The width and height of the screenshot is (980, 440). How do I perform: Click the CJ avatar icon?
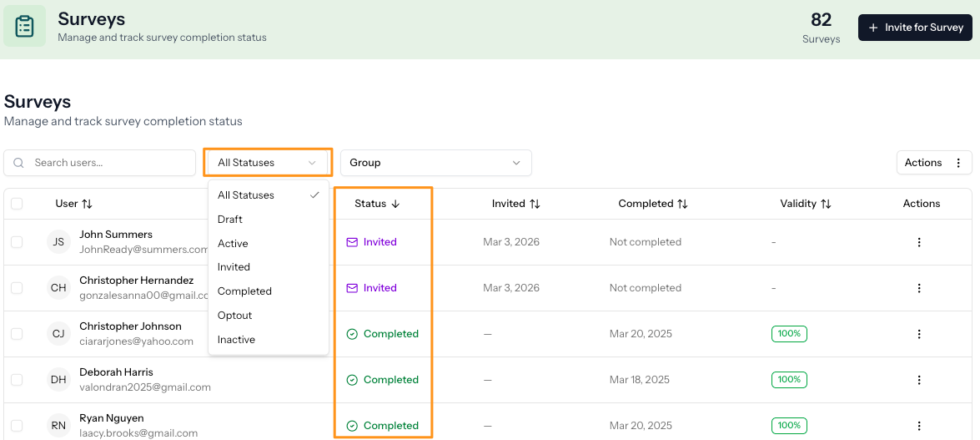click(58, 334)
